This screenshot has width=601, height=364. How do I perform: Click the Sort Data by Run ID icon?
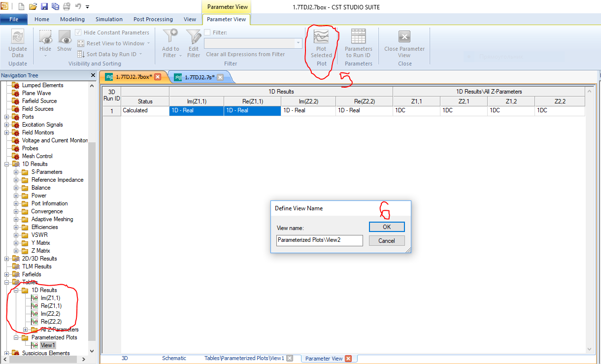81,54
